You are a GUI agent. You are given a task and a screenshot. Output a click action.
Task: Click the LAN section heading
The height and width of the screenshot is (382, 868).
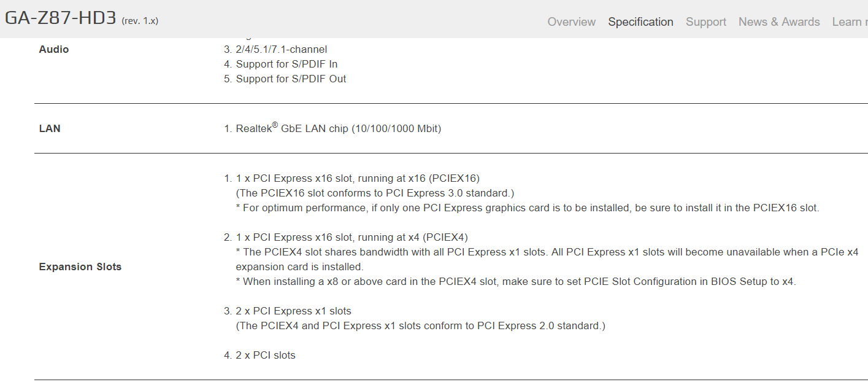click(50, 129)
